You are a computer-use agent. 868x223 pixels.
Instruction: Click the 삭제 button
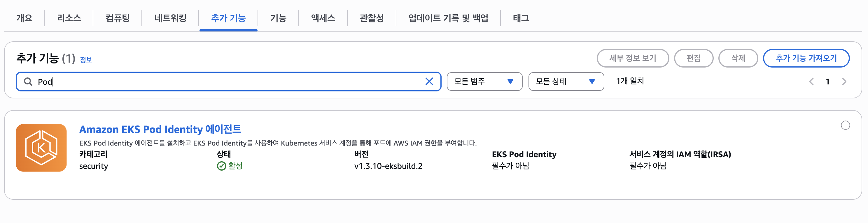(738, 58)
